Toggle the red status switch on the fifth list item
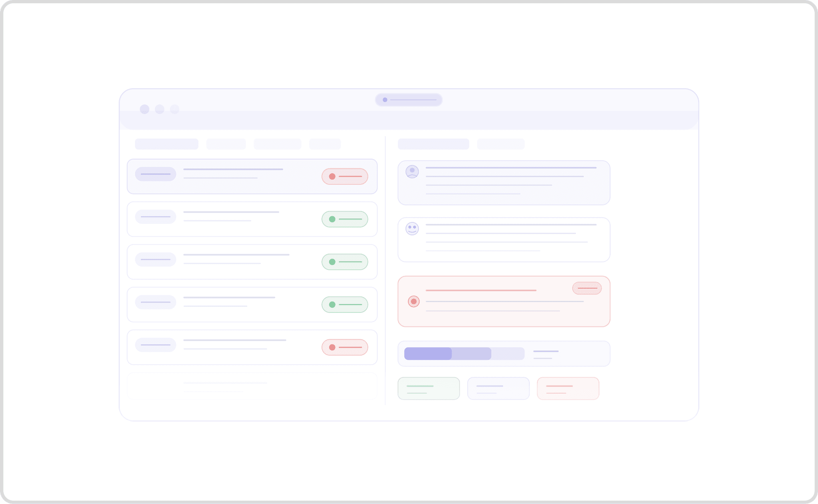The width and height of the screenshot is (818, 504). point(345,347)
